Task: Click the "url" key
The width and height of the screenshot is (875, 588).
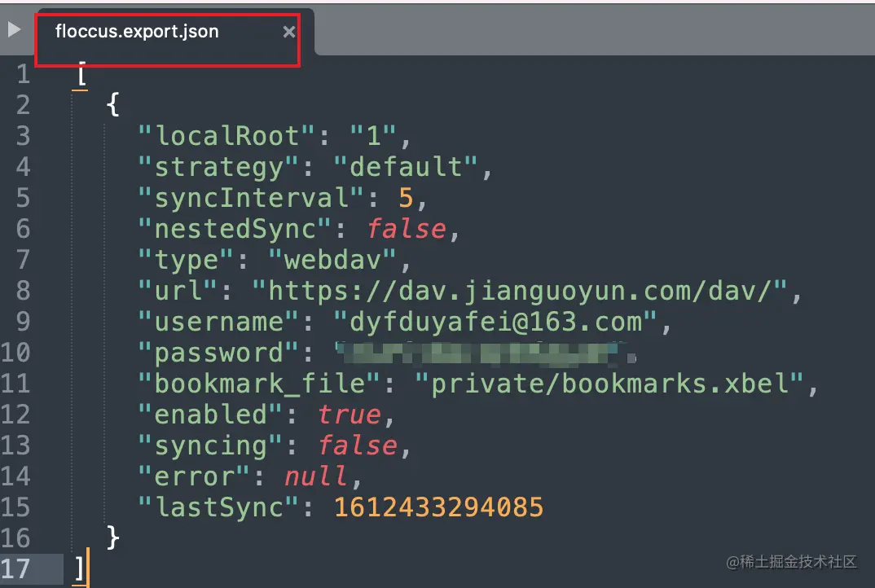Action: pyautogui.click(x=178, y=290)
